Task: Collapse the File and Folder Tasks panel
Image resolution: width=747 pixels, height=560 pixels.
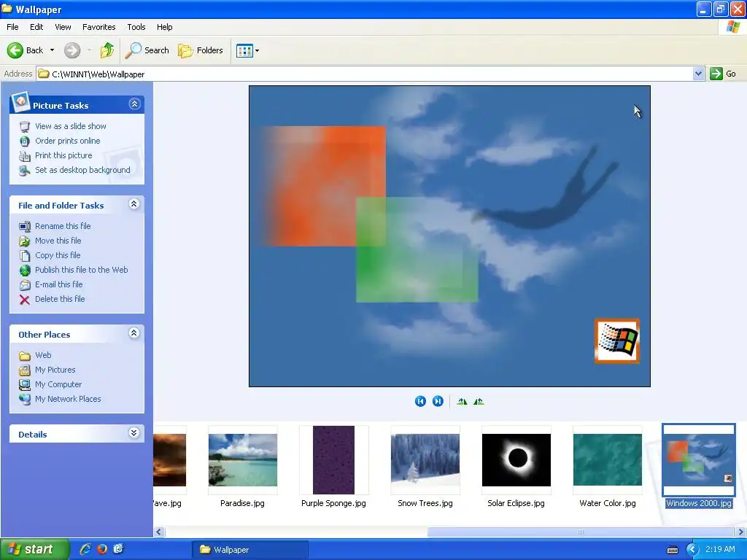Action: 134,204
